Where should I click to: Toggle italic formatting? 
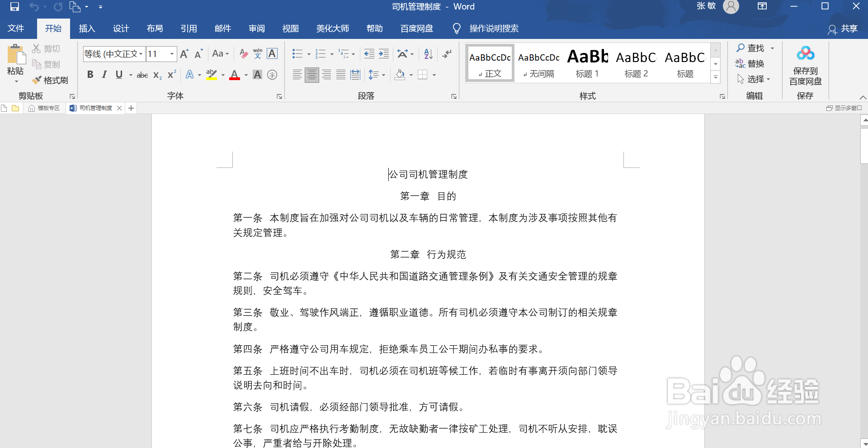coord(104,74)
